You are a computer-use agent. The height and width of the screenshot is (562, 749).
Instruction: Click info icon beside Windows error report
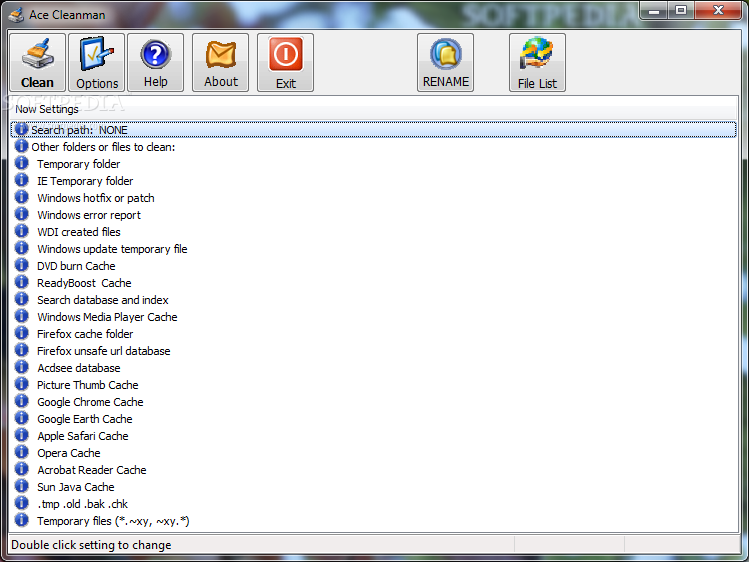(21, 214)
